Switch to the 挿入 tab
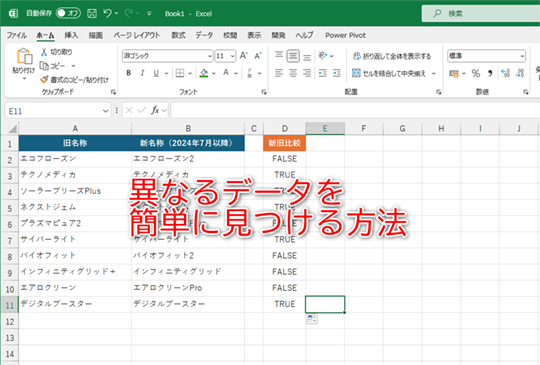The width and height of the screenshot is (540, 365). coord(71,35)
